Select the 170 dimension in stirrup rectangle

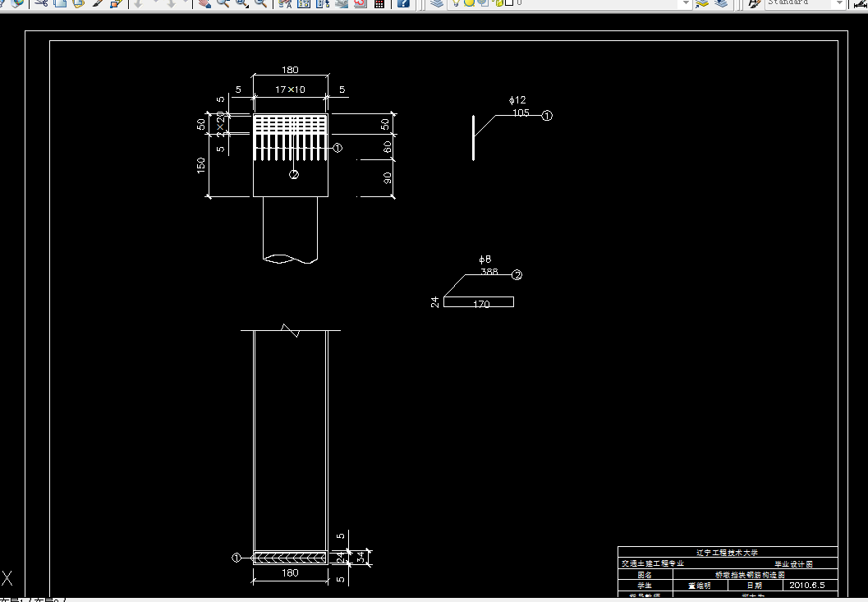(481, 304)
